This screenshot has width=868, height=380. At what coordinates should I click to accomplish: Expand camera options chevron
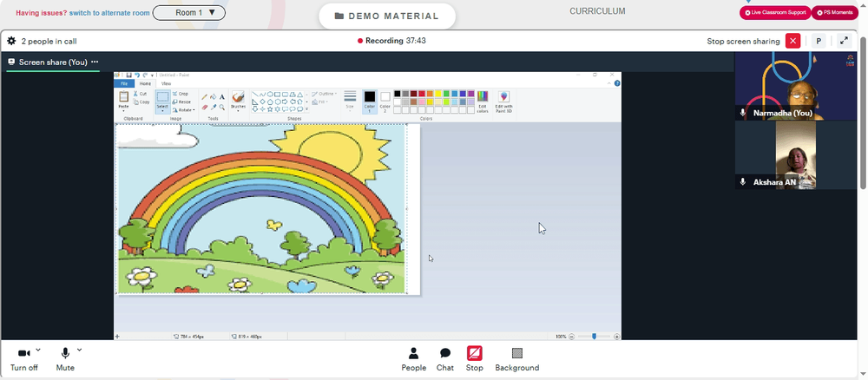(x=38, y=350)
